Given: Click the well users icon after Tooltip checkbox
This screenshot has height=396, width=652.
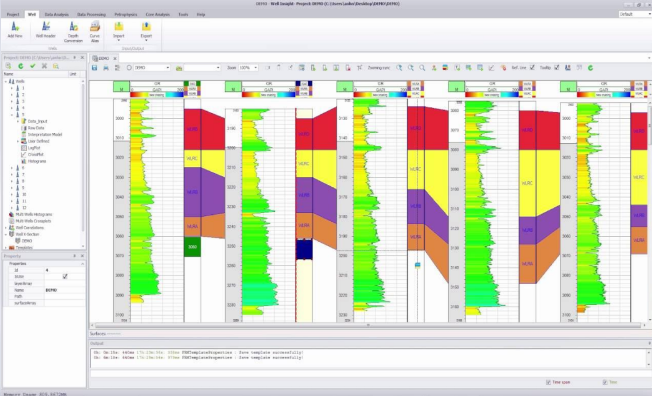Looking at the screenshot, I should 568,67.
